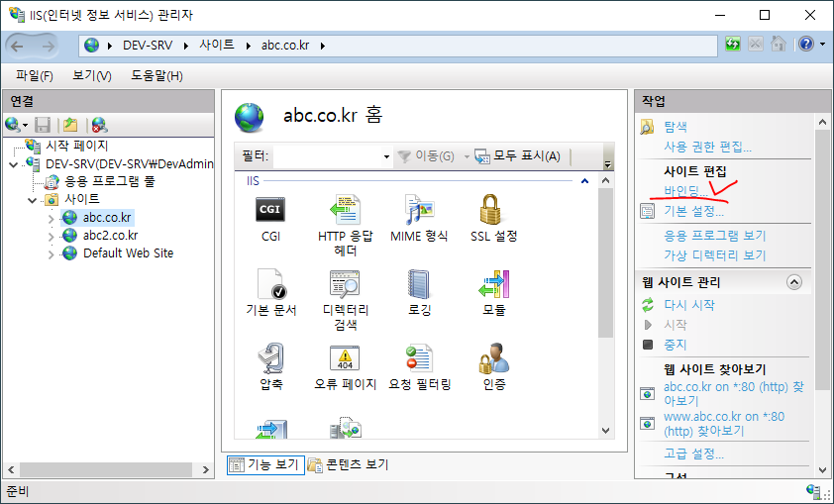Click the stop icon in the address bar

point(756,45)
